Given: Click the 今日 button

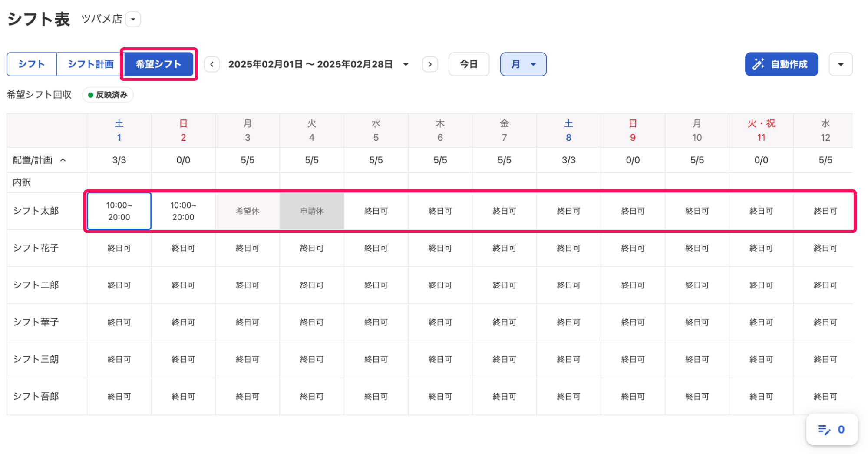Looking at the screenshot, I should click(469, 64).
